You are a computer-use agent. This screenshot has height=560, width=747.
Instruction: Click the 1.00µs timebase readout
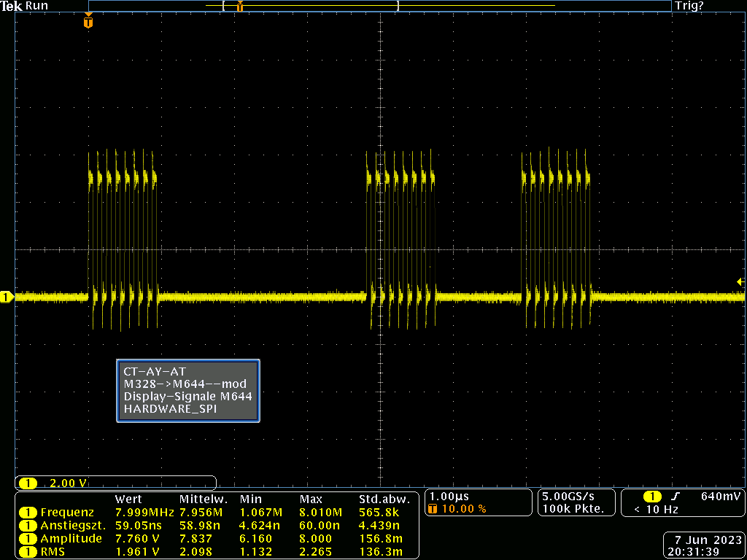click(449, 496)
